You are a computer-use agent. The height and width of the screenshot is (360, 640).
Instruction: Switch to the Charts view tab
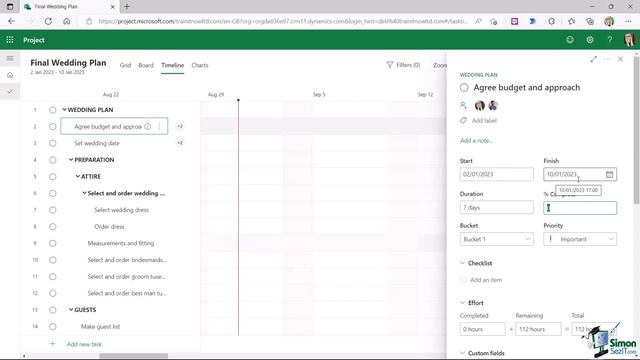click(x=200, y=65)
